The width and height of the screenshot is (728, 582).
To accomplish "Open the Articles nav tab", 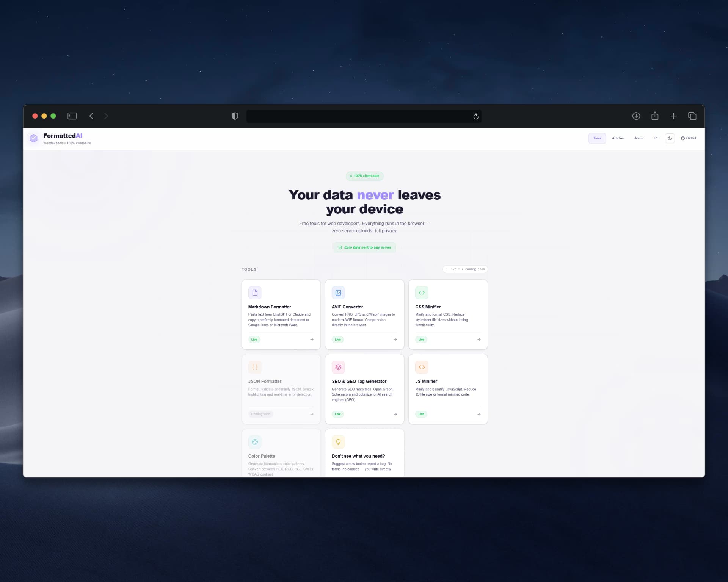I will tap(618, 138).
